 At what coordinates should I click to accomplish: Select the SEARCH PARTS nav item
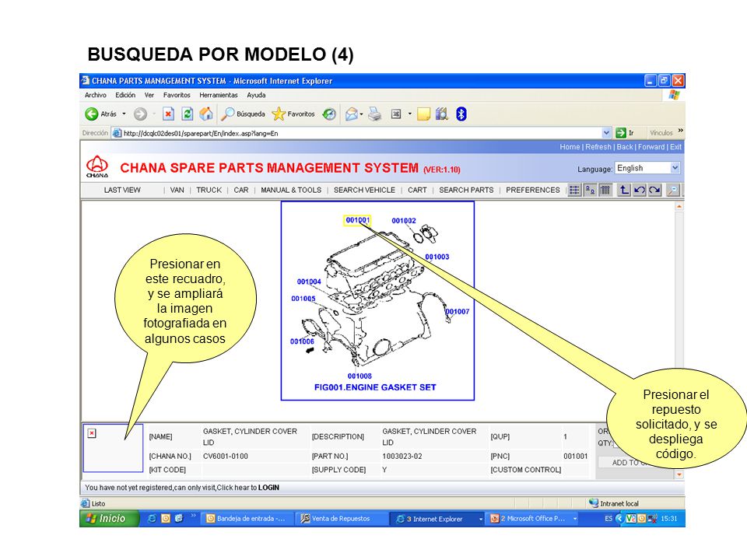(x=466, y=190)
